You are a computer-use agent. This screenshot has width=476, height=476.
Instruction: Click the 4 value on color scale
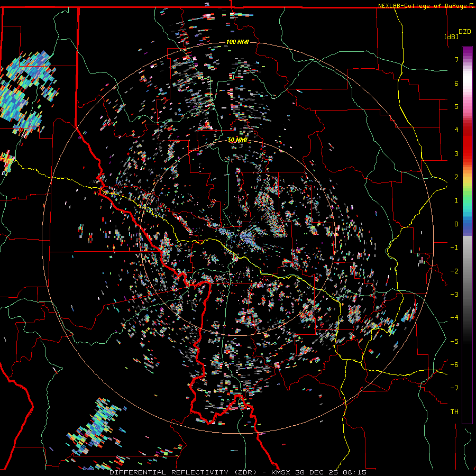(x=456, y=130)
